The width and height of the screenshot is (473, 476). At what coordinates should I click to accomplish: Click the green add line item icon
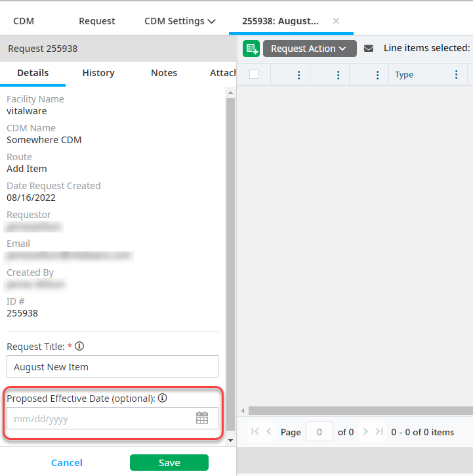point(251,49)
